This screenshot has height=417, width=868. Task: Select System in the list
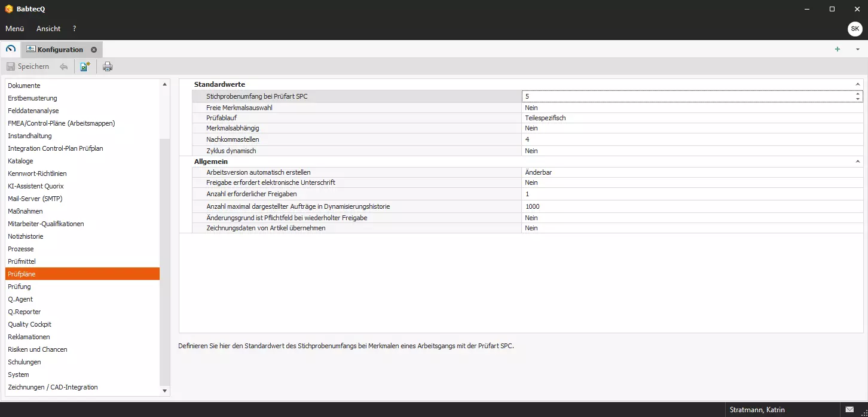click(82, 375)
